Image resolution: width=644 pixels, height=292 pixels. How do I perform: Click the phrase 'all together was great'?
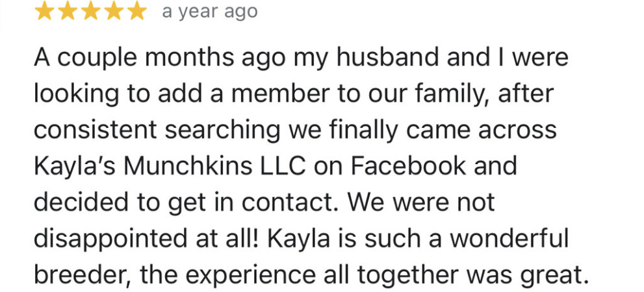pos(452,274)
